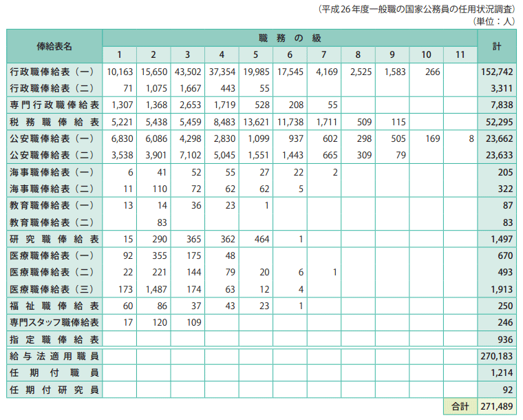Click total value 1,214

pos(501,372)
